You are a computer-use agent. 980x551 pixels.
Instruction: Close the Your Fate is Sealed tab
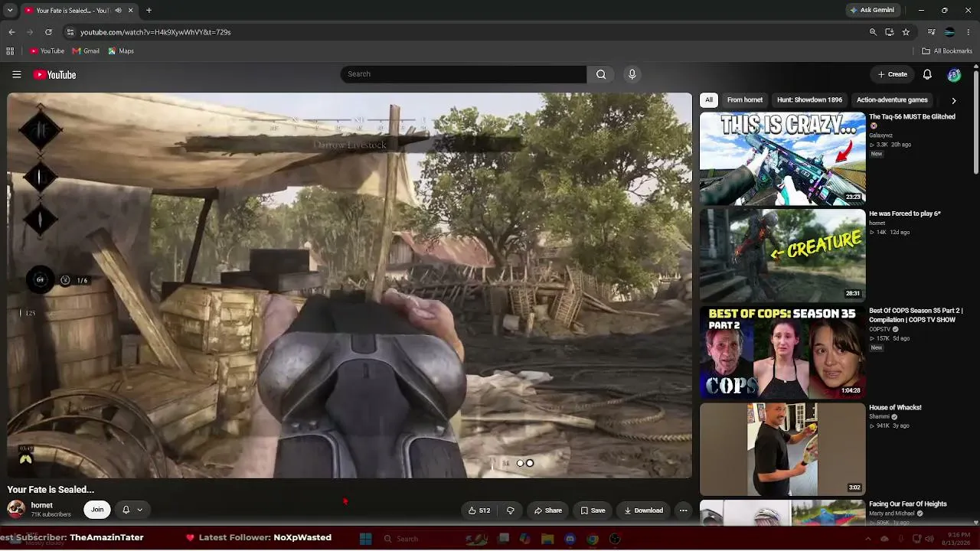(x=130, y=10)
